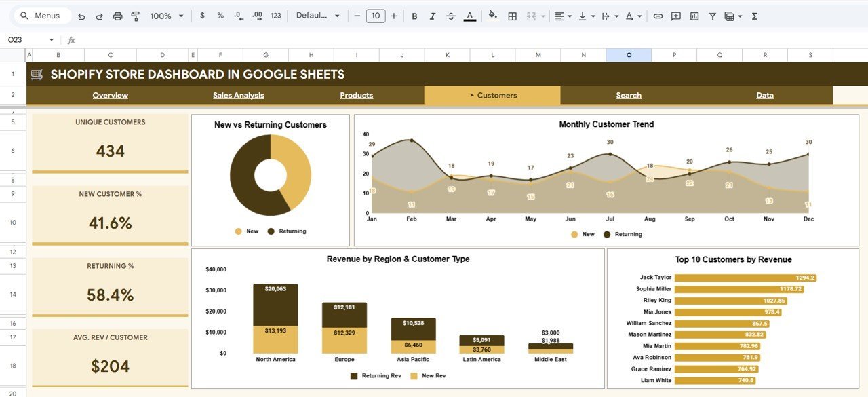Toggle italic formatting
Screen dimensions: 868x397
point(432,15)
